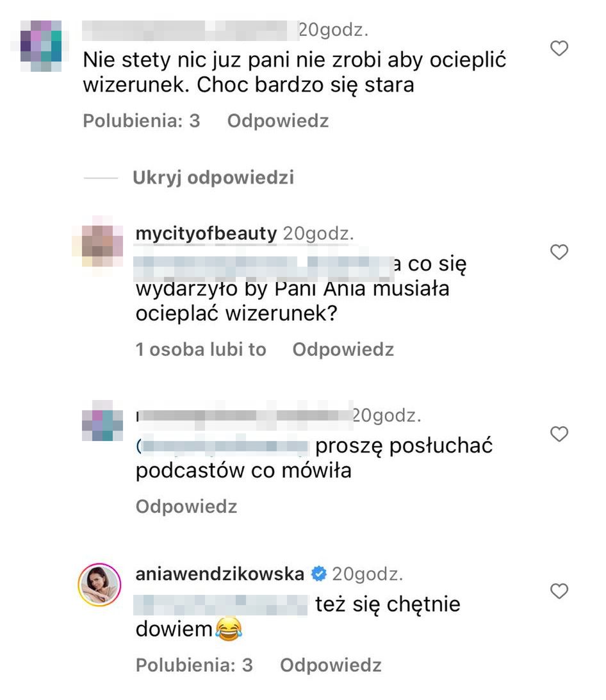Reply to mycityofbeauty's comment via Odpowiedz
Image resolution: width=606 pixels, height=700 pixels.
click(x=343, y=349)
